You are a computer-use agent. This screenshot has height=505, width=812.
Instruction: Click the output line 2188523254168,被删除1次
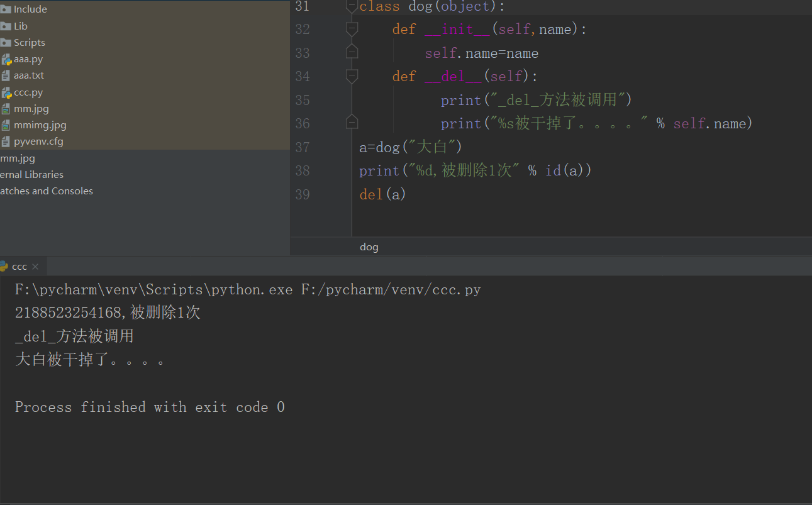(108, 313)
